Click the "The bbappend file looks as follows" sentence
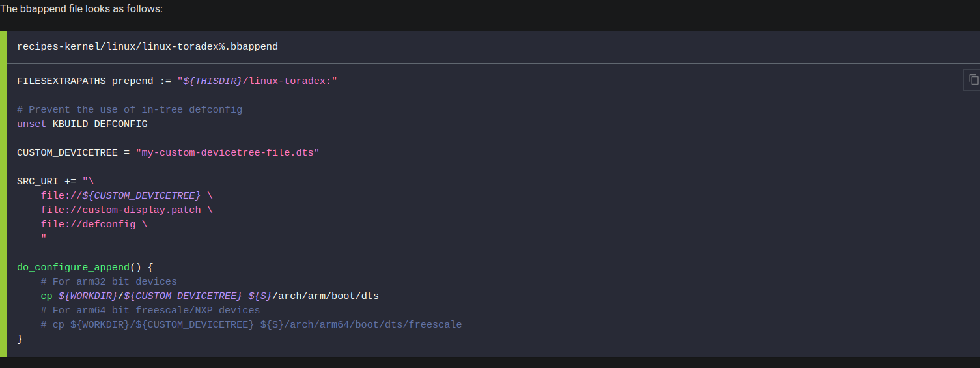 (81, 9)
